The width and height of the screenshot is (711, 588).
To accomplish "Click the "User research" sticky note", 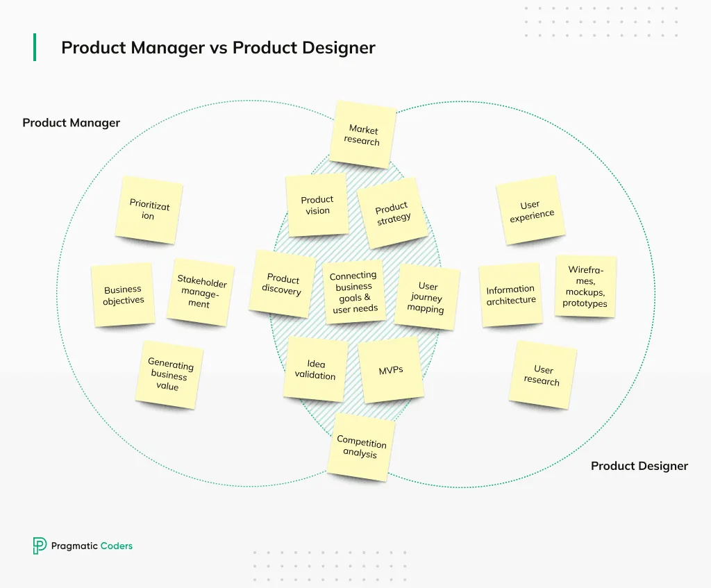I will tap(543, 375).
